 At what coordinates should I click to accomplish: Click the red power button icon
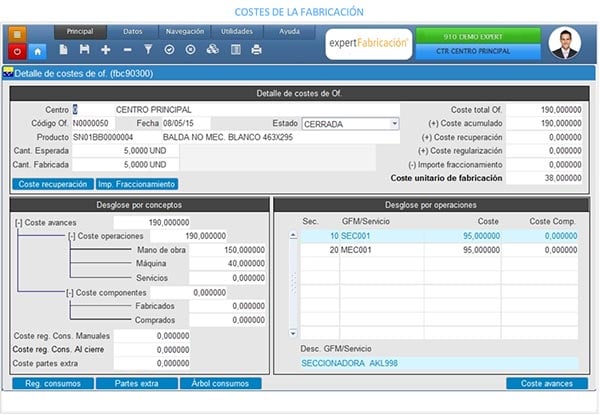(x=18, y=49)
